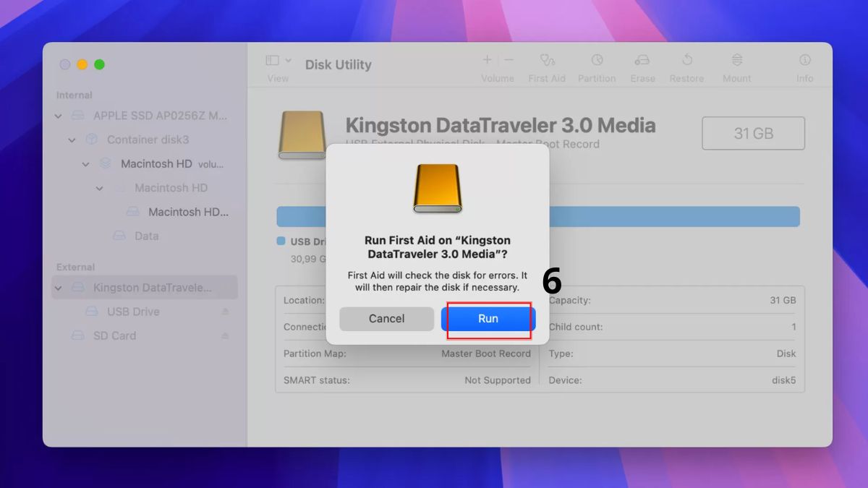Click the Child count value 1
Viewport: 868px width, 488px height.
(x=793, y=327)
